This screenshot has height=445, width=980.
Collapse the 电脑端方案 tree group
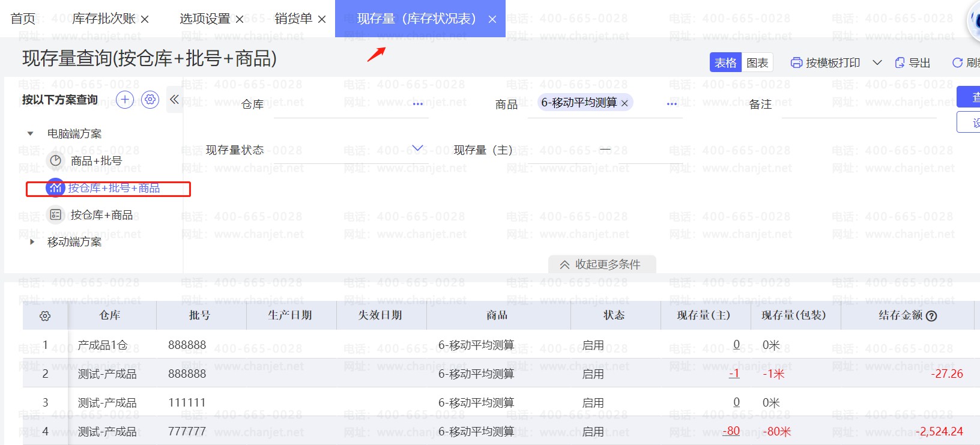[31, 133]
